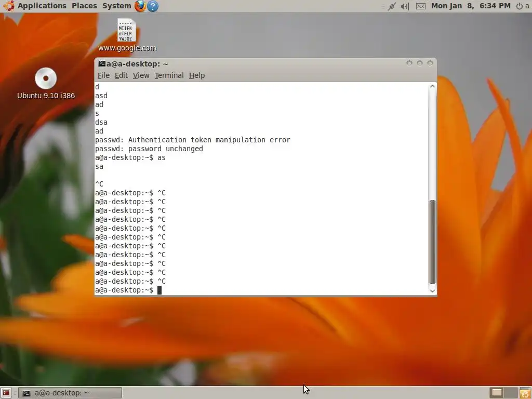
Task: Open the volume speaker icon
Action: click(405, 6)
